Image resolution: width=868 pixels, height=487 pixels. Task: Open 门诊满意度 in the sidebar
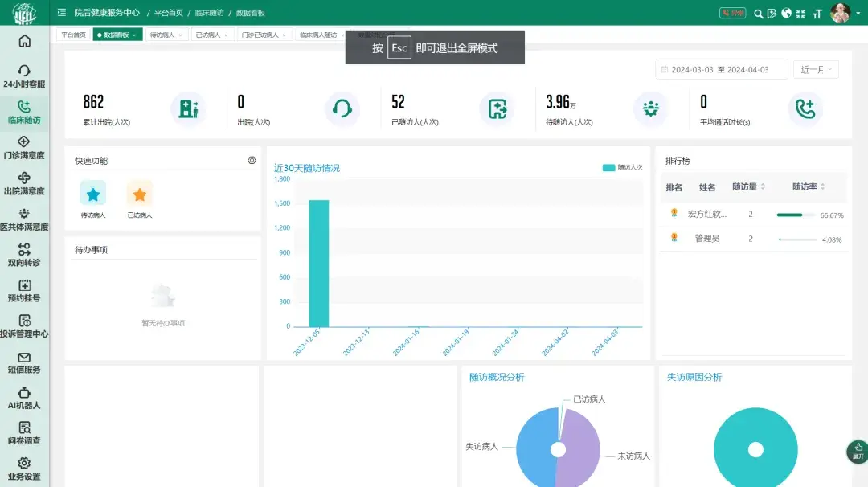pyautogui.click(x=24, y=148)
